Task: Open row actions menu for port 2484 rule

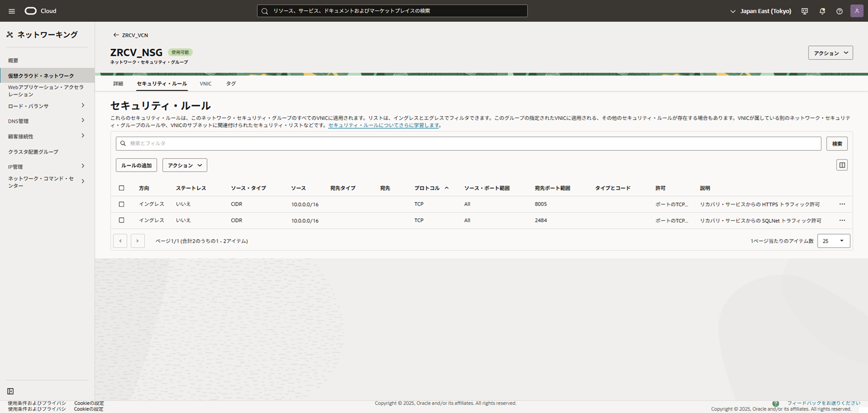Action: [842, 220]
